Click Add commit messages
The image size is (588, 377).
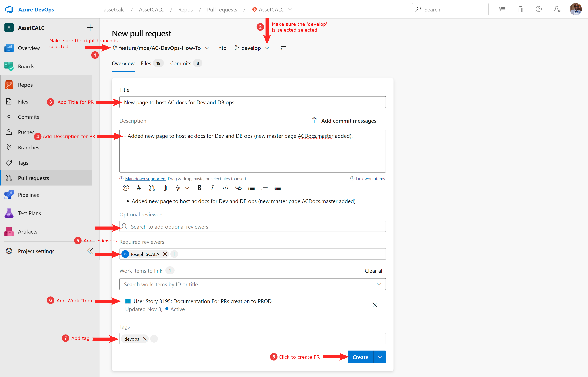344,121
